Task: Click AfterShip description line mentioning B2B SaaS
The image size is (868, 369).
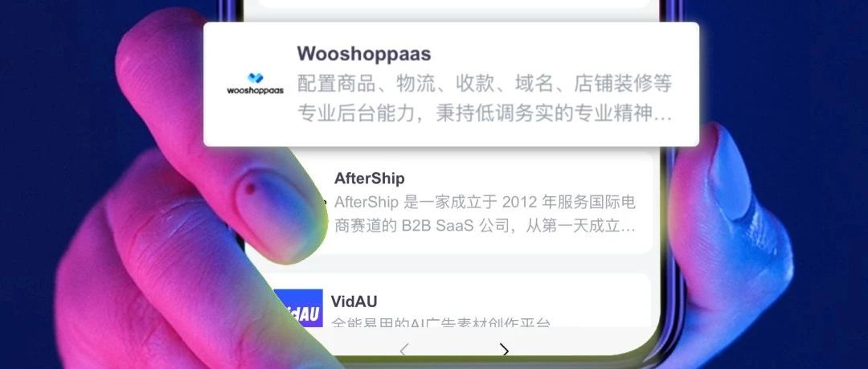Action: [x=485, y=226]
